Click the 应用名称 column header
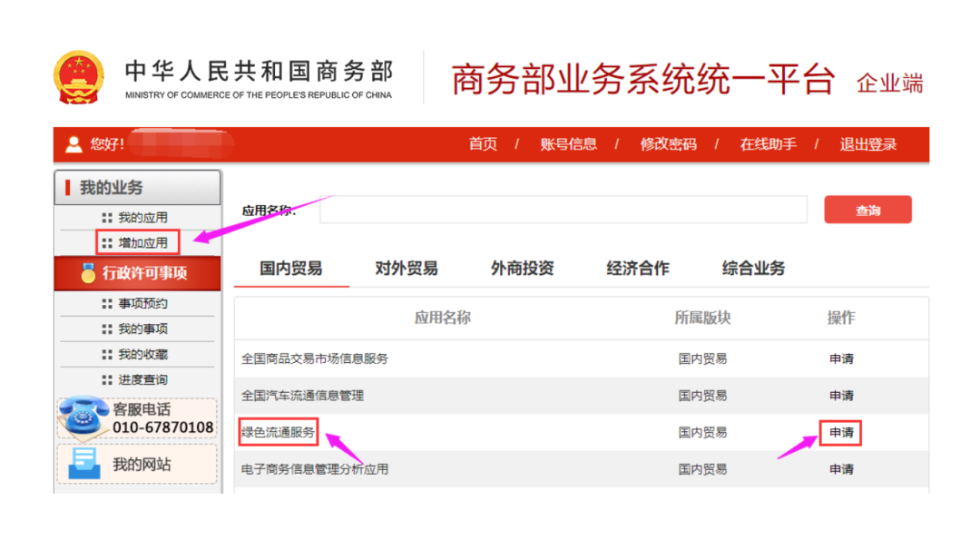 coord(443,319)
